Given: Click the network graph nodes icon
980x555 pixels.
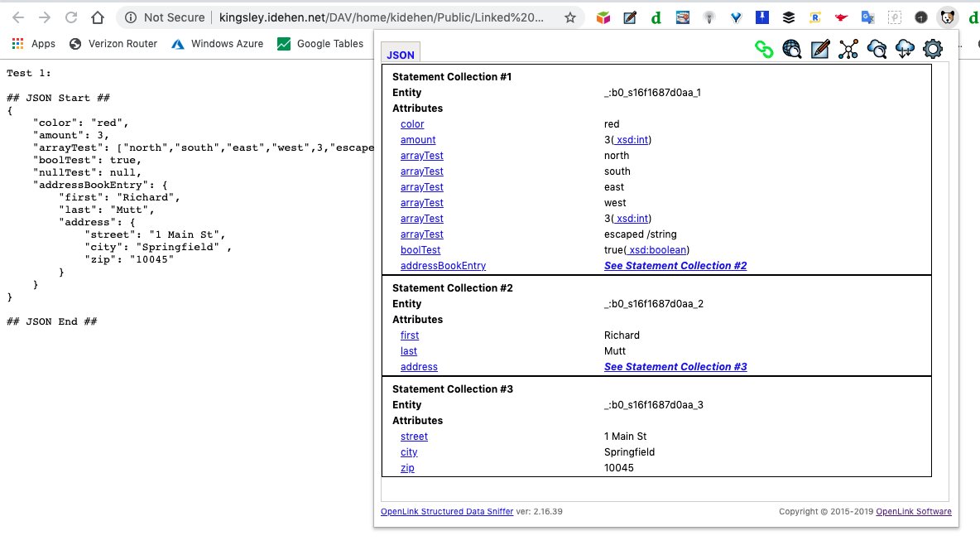Looking at the screenshot, I should coord(848,49).
